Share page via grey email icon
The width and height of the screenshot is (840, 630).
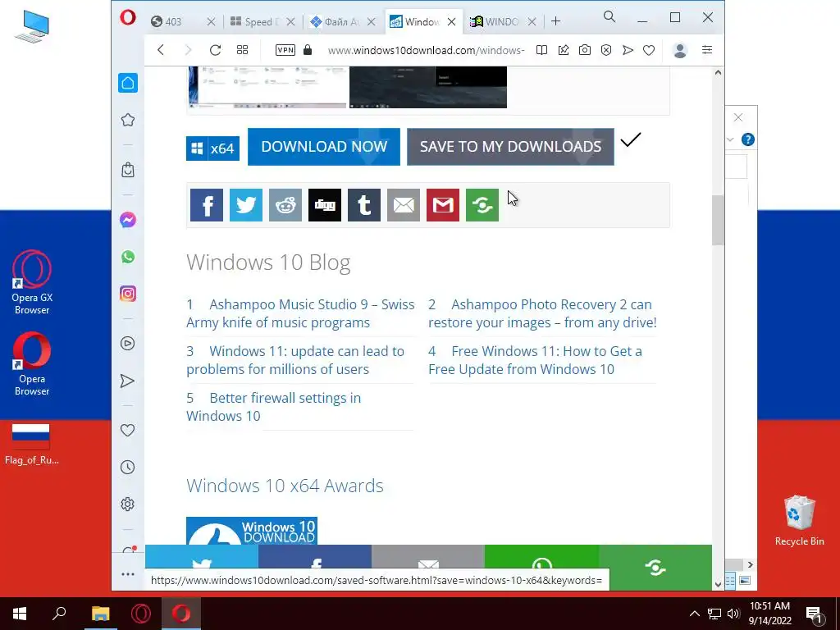404,205
